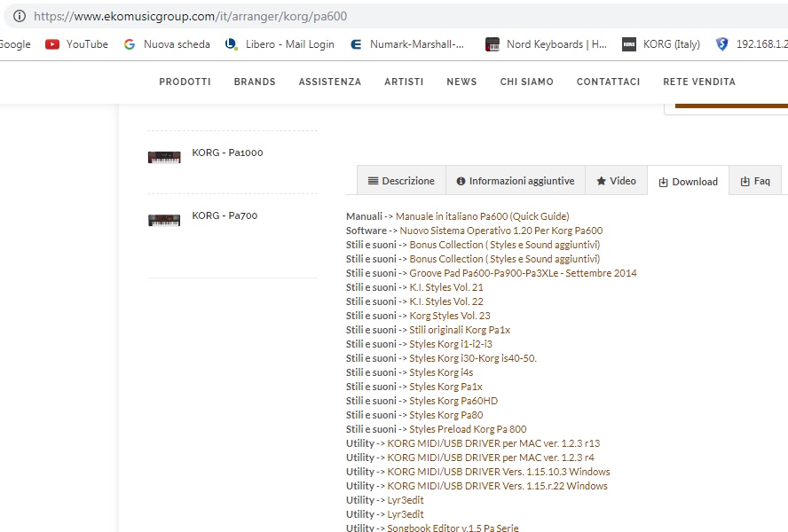
Task: Open the KORG - Pa1000 product link
Action: click(x=228, y=153)
